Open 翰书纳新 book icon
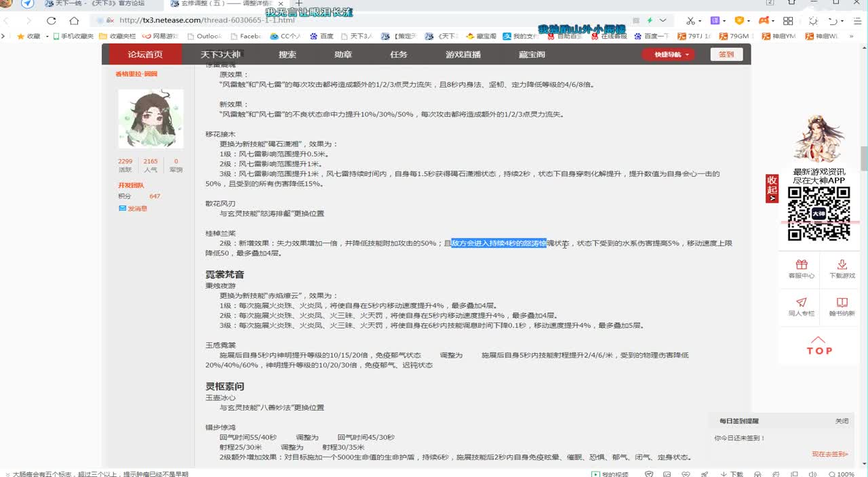The width and height of the screenshot is (868, 477). [842, 302]
